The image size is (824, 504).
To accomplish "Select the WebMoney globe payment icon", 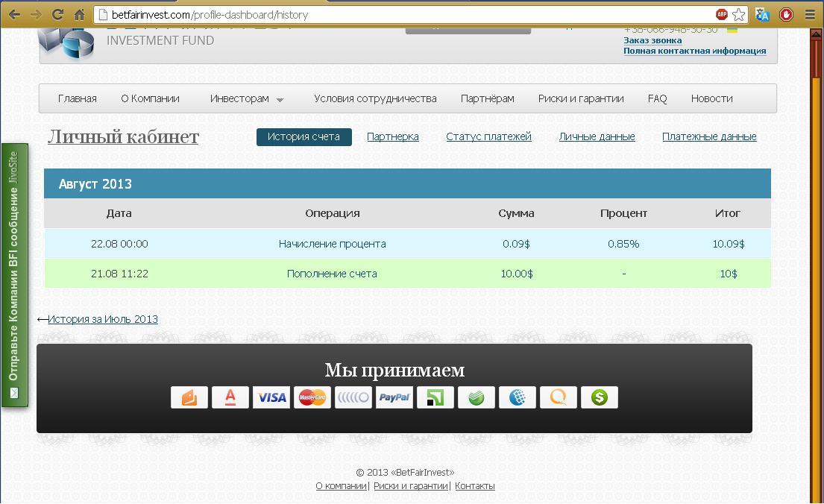I will pos(517,397).
